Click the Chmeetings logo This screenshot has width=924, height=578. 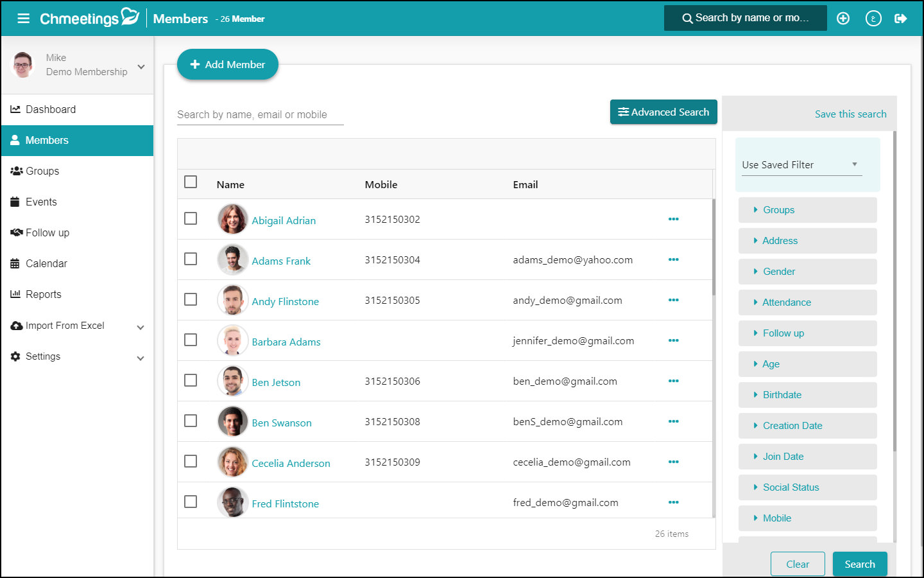point(89,18)
